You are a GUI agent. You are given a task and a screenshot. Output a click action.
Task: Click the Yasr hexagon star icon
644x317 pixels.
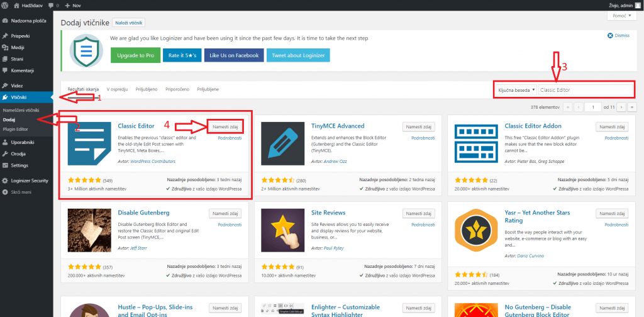477,230
